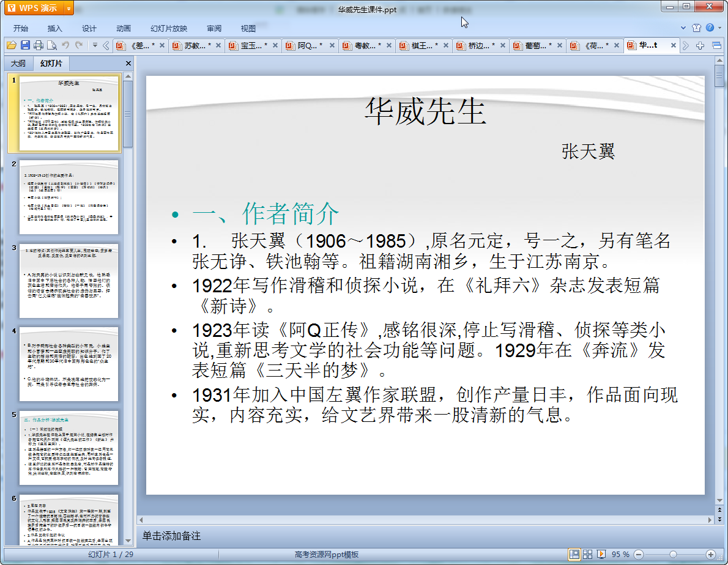The height and width of the screenshot is (565, 728).
Task: Click the author name 张天翼 text
Action: (589, 152)
